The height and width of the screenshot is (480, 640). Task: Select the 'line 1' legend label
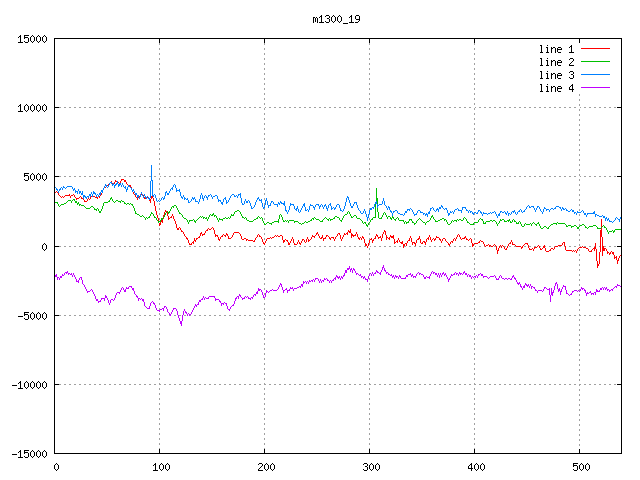pos(556,49)
